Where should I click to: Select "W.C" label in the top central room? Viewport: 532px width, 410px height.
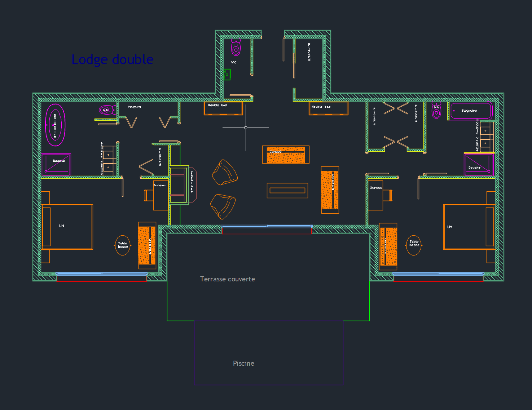[x=234, y=62]
